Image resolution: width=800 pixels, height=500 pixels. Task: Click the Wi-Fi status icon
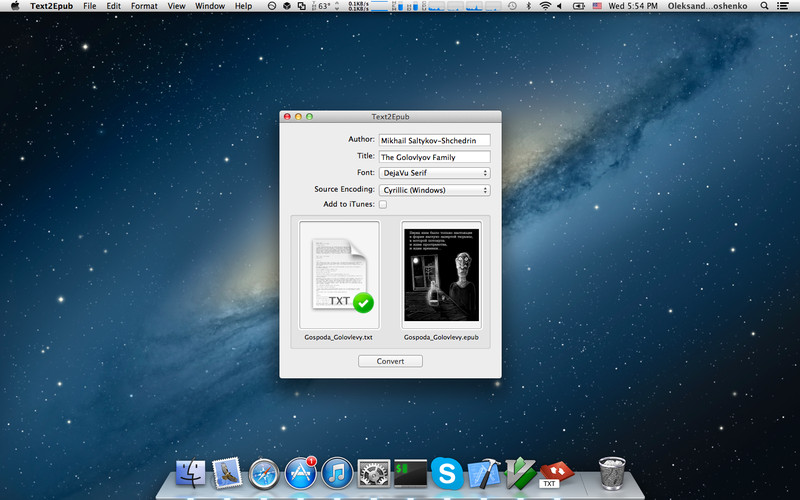[x=545, y=6]
